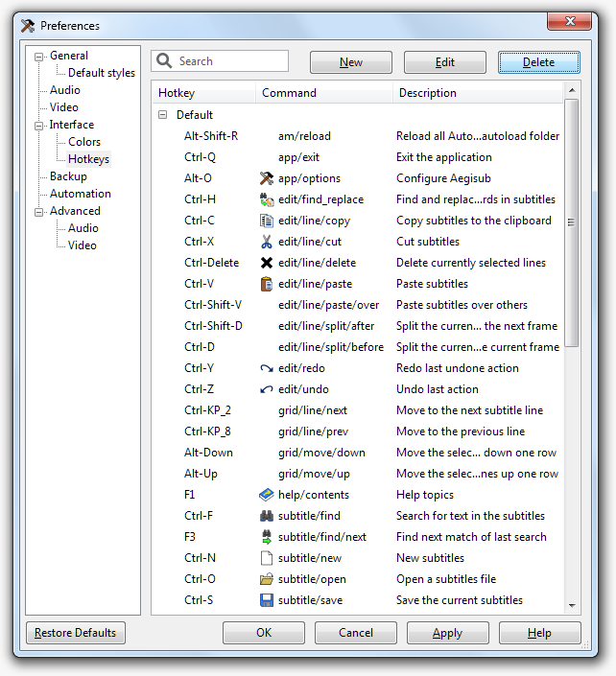
Task: Click 'Save the current subtitles' description
Action: coord(460,600)
